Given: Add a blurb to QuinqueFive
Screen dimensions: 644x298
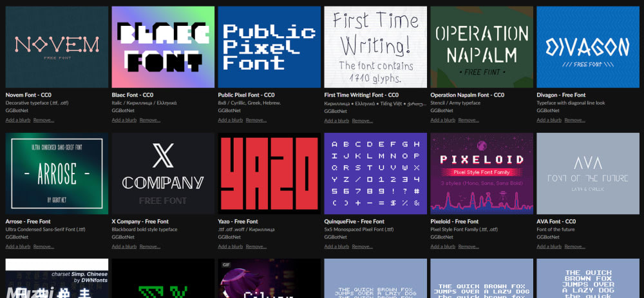Looking at the screenshot, I should pos(336,246).
